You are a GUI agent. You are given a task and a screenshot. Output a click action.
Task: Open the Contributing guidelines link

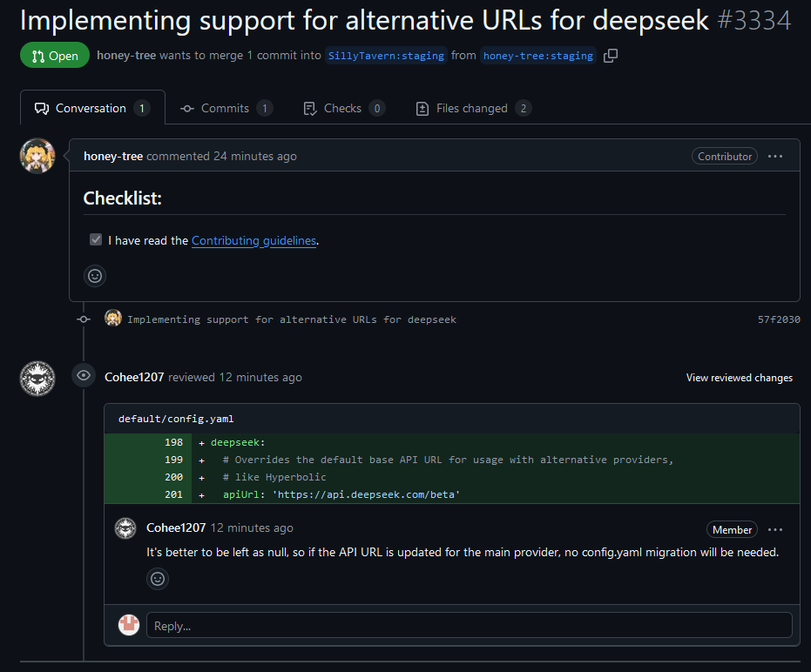(254, 240)
